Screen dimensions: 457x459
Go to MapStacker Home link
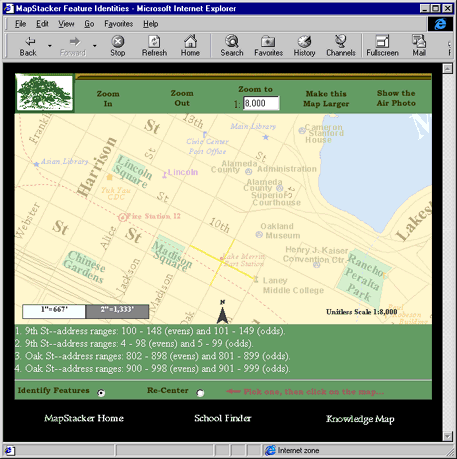pos(84,418)
